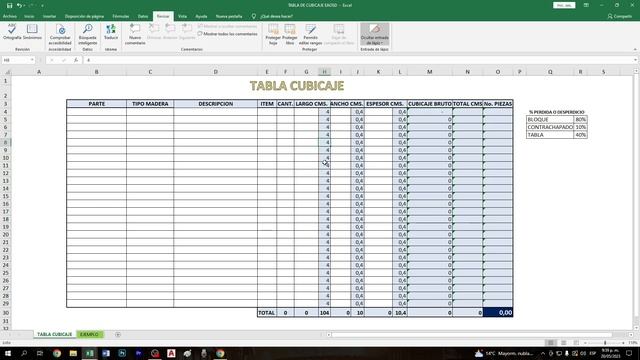Open Task View on the taskbar
Viewport: 640px width, 360px height.
pos(40,353)
